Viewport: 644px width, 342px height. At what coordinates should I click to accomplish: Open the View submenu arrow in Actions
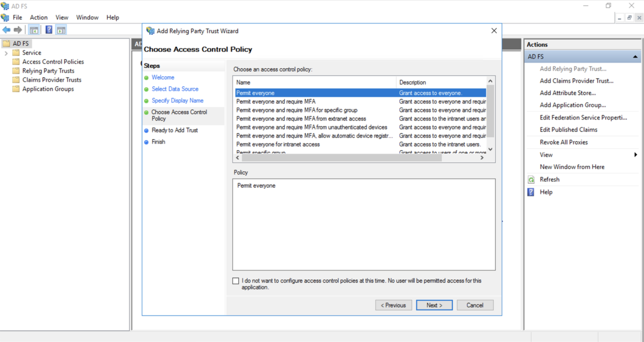[x=635, y=155]
